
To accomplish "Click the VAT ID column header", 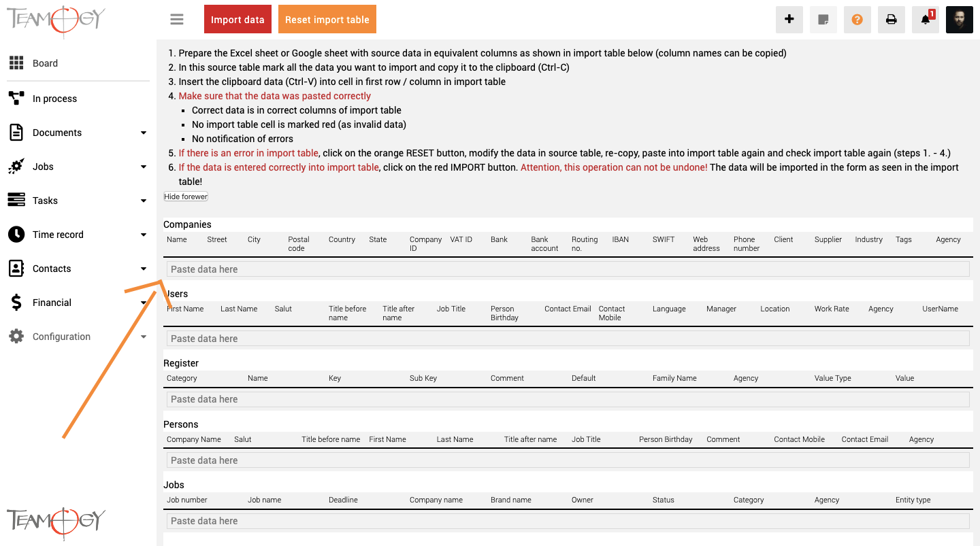I will tap(461, 239).
